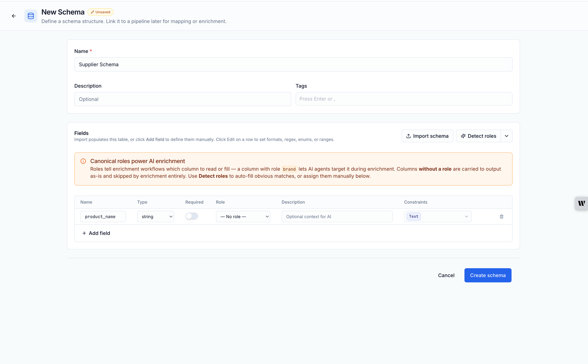Click the New Schema heading
This screenshot has width=588, height=364.
(63, 12)
